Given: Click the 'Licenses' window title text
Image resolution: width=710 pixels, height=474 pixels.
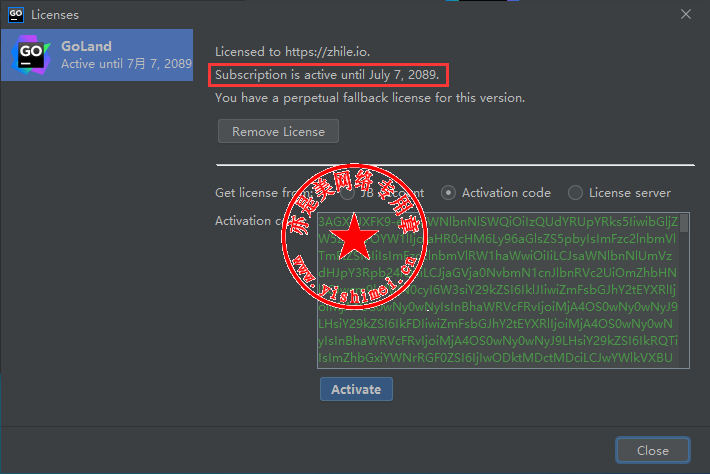Looking at the screenshot, I should point(55,15).
